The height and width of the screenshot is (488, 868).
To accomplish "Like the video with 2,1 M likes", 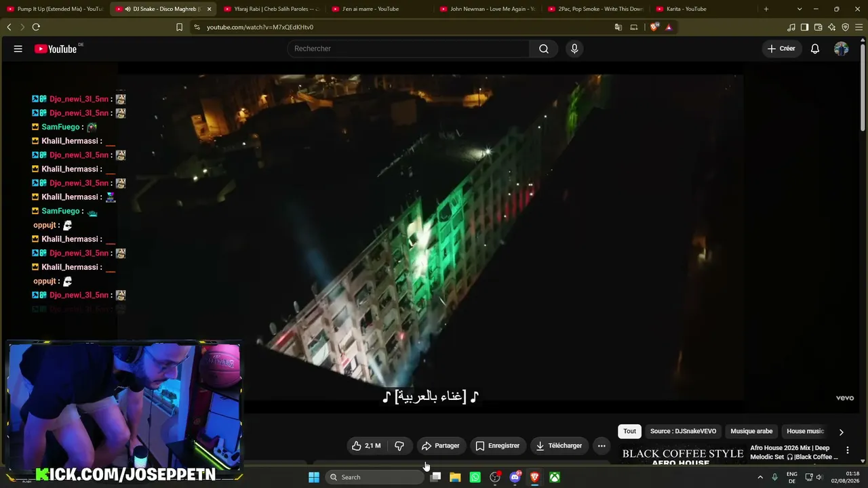I will [366, 446].
